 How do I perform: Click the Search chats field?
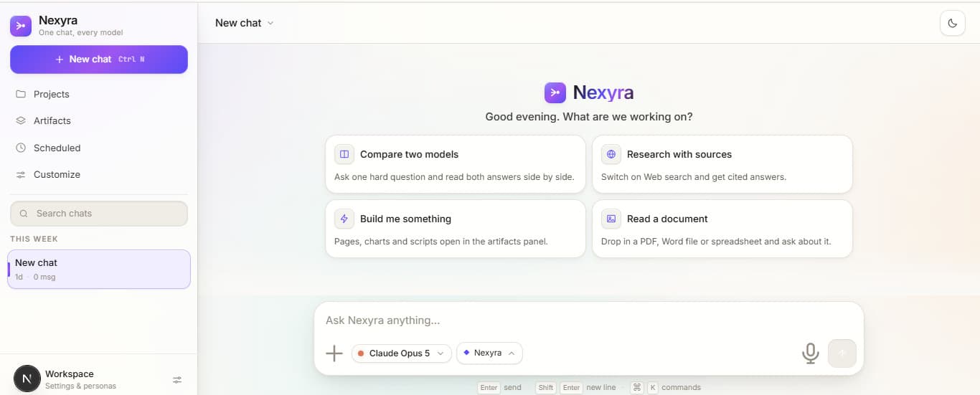(x=99, y=214)
